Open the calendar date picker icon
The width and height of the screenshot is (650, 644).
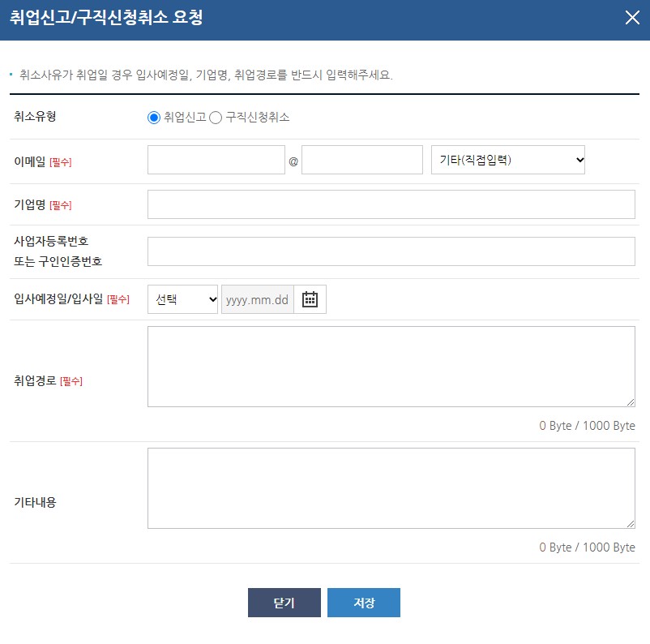[310, 298]
